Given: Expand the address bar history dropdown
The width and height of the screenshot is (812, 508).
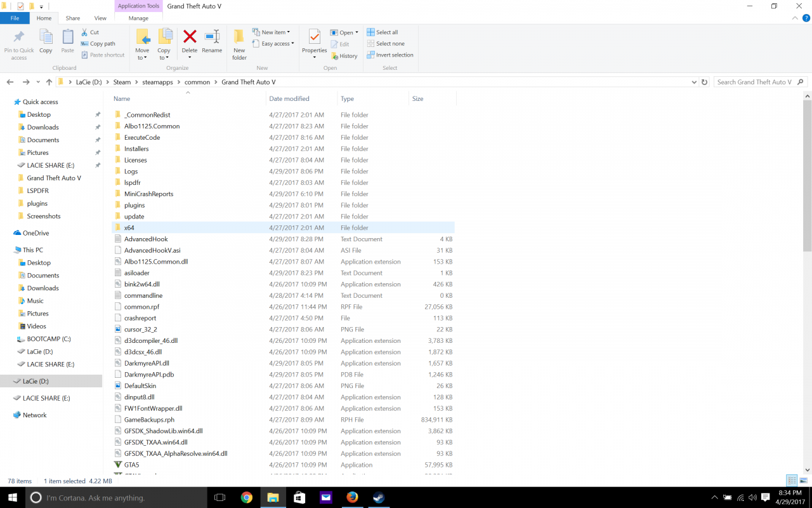Looking at the screenshot, I should [x=693, y=82].
